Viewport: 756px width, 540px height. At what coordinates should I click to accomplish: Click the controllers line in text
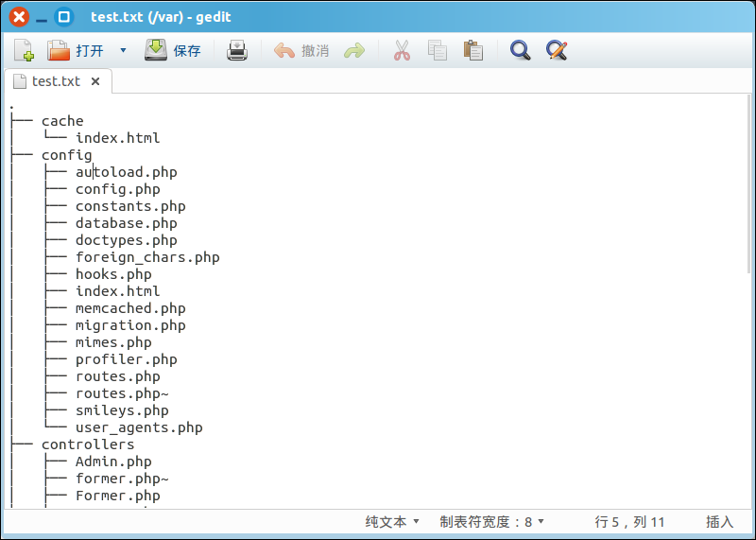(87, 444)
